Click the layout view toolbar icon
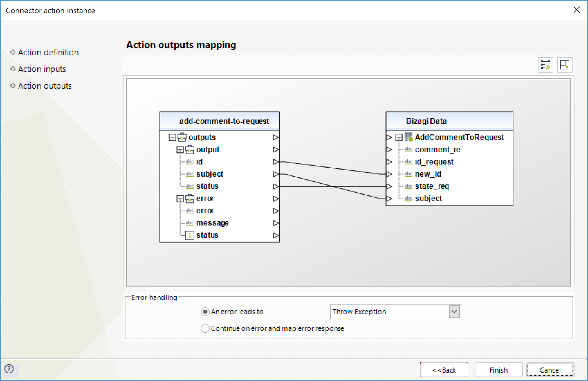 (565, 65)
